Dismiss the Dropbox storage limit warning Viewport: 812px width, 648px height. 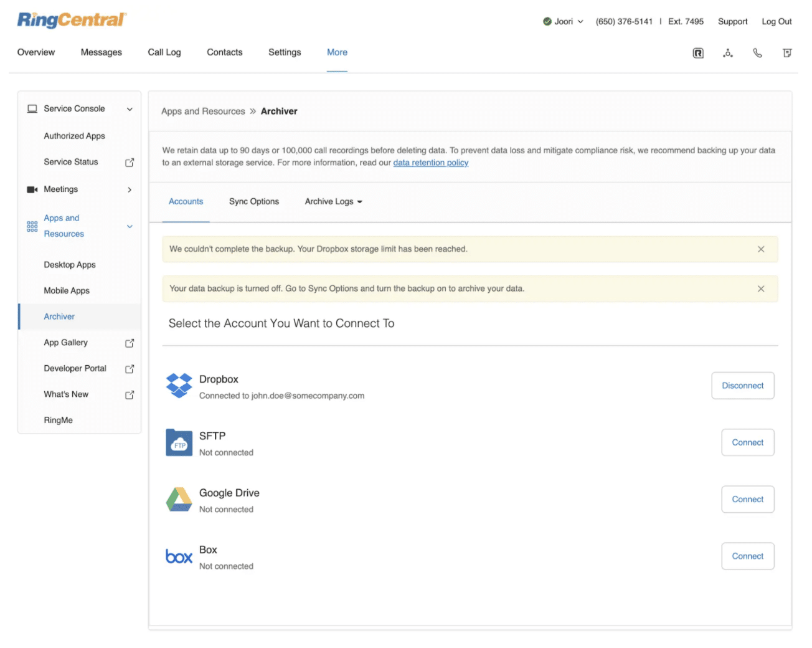tap(761, 249)
